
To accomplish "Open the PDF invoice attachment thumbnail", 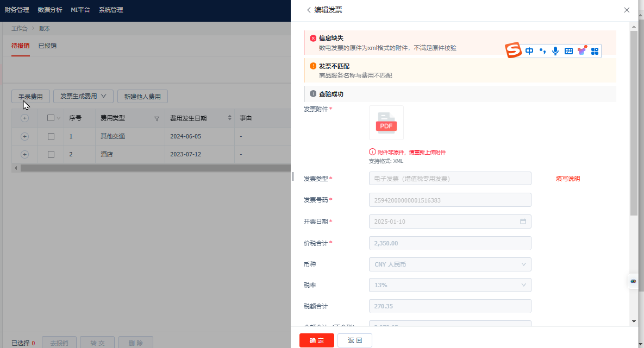I will click(x=386, y=123).
